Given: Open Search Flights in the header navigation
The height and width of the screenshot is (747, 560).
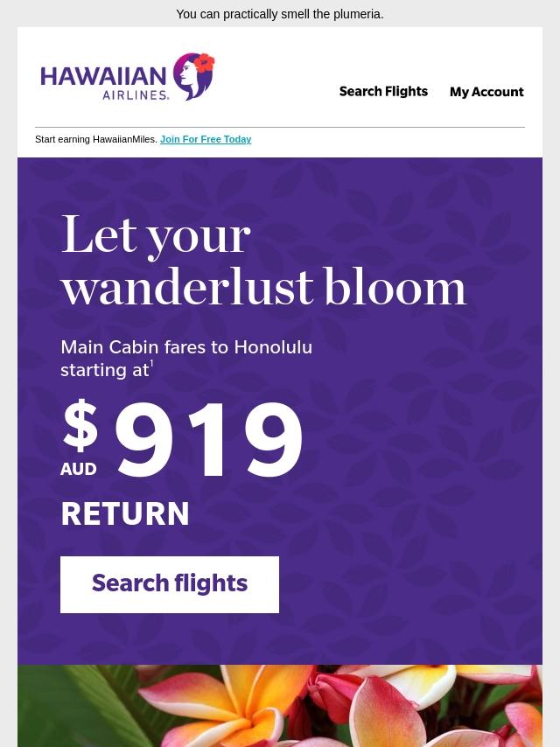Looking at the screenshot, I should point(383,92).
